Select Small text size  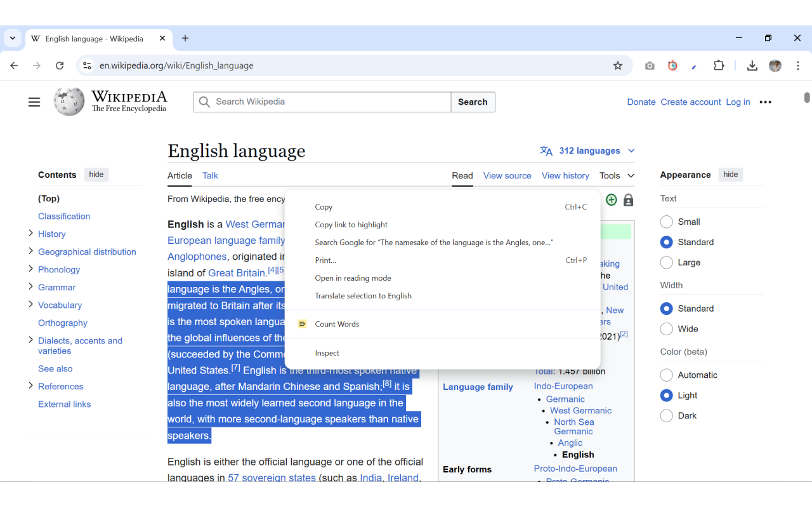coord(666,222)
